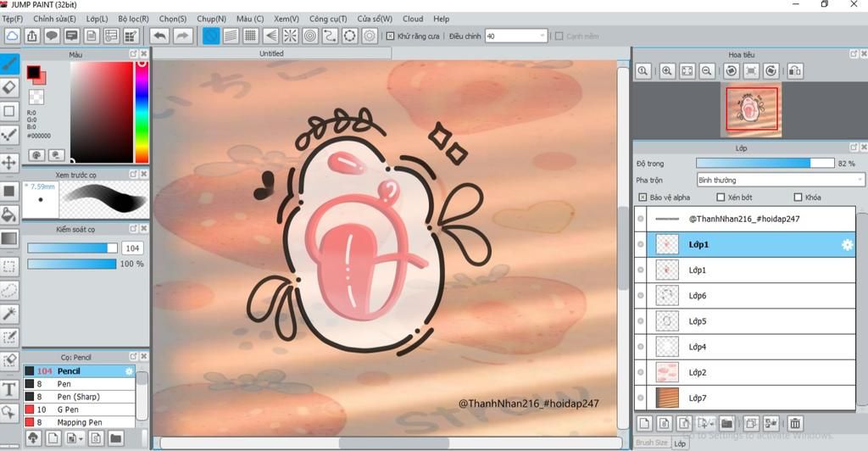Toggle visibility of layer Lớp5
The image size is (868, 451).
641,321
